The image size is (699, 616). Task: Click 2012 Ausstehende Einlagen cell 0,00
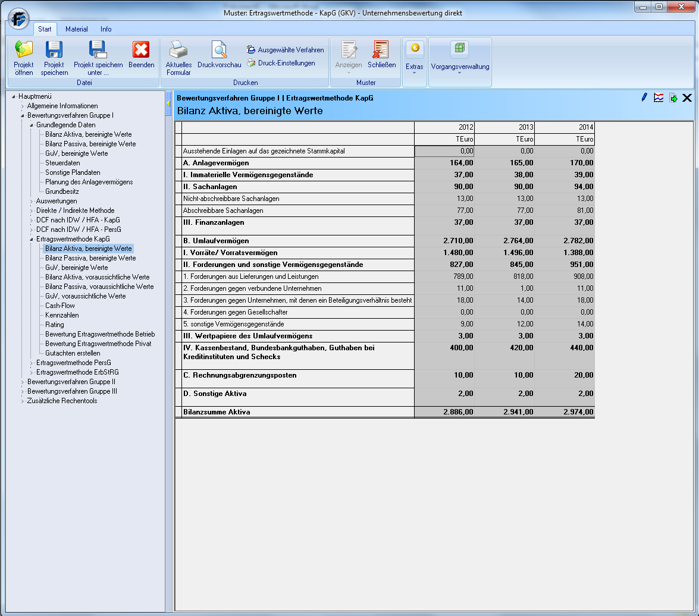(x=444, y=151)
